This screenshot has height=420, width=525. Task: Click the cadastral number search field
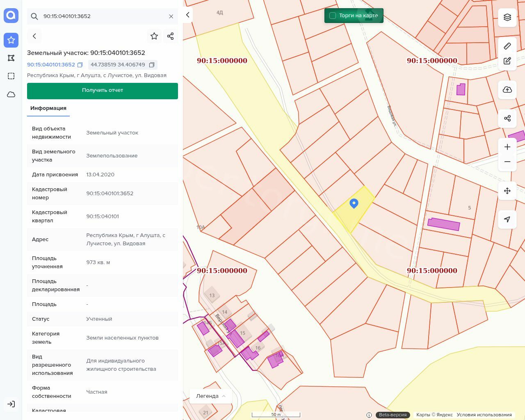pyautogui.click(x=103, y=16)
